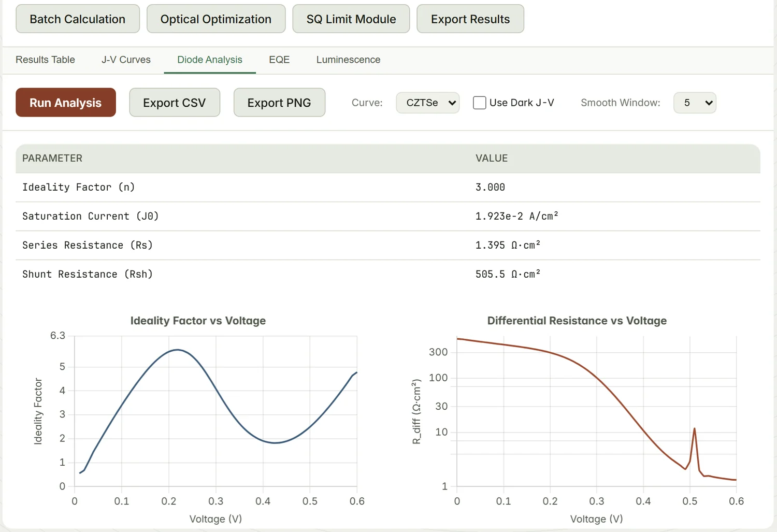
Task: Switch to the J-V Curves tab
Action: [x=126, y=60]
